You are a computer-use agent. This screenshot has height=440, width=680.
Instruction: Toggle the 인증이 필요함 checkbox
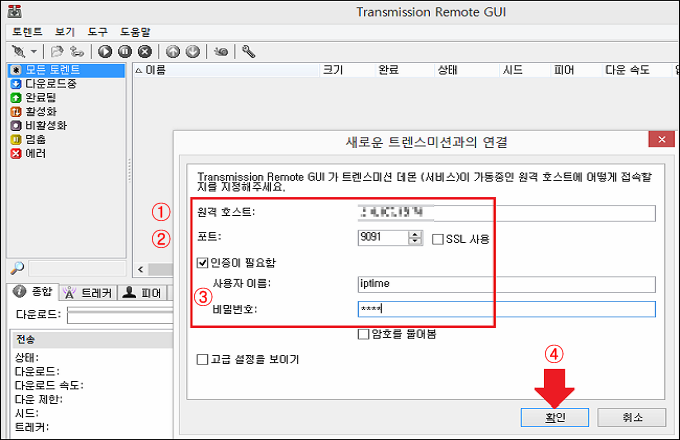202,263
